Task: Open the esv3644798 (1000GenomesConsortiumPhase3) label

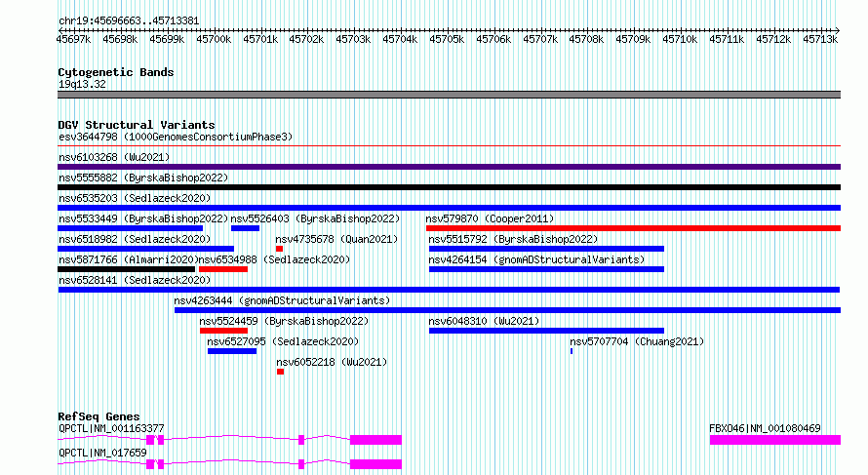Action: [176, 137]
